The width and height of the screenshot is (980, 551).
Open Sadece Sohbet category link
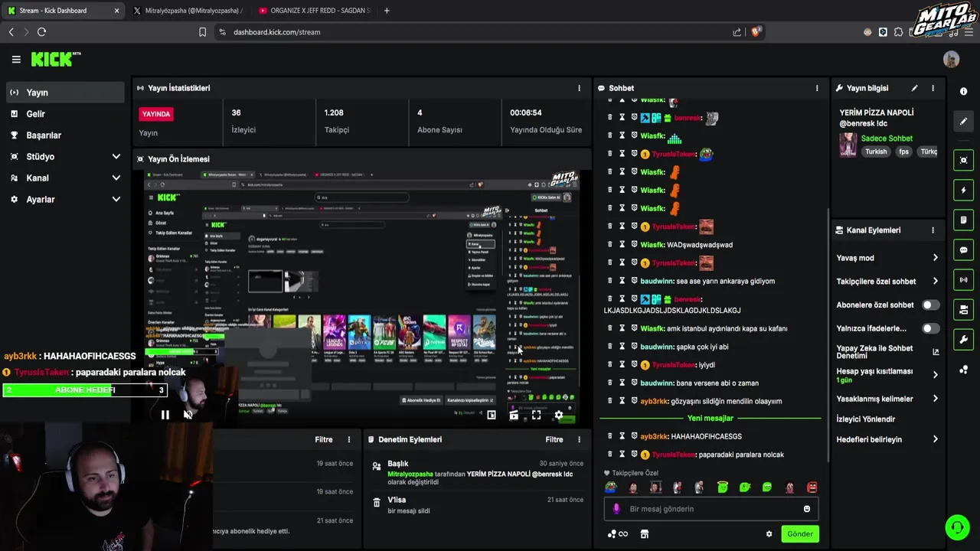coord(887,139)
